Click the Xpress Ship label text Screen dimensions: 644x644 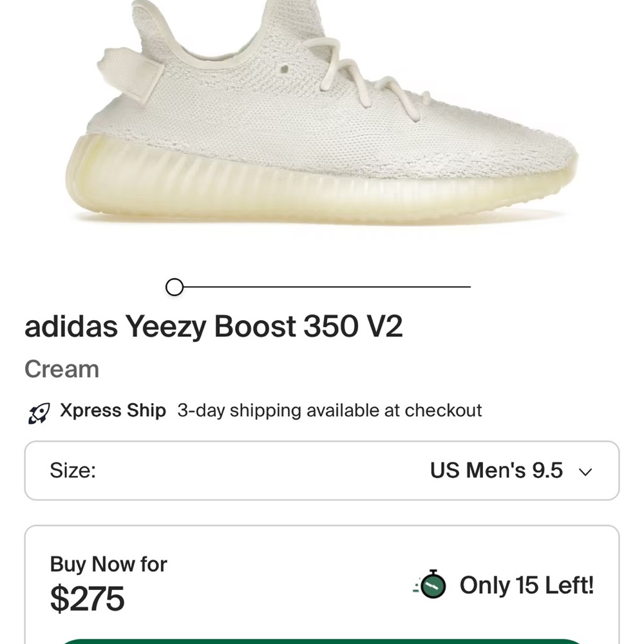pos(112,410)
